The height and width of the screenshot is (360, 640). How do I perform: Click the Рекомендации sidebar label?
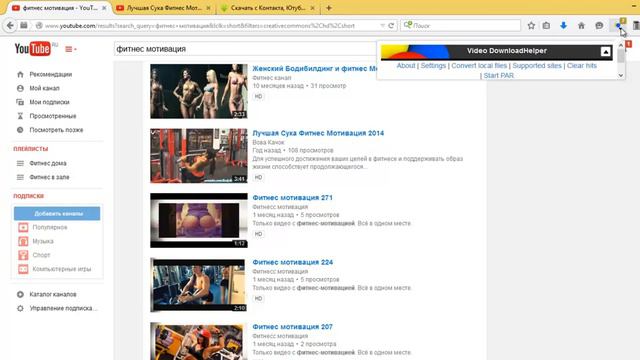51,74
